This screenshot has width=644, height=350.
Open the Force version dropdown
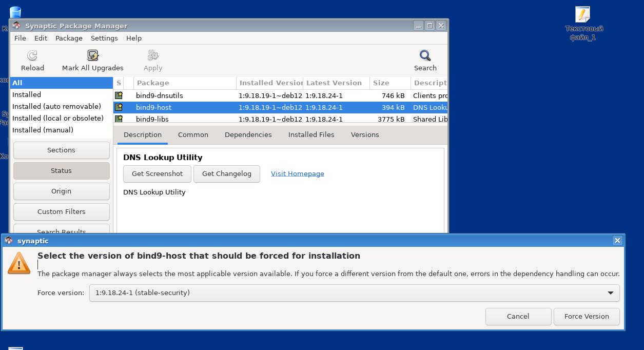point(354,293)
